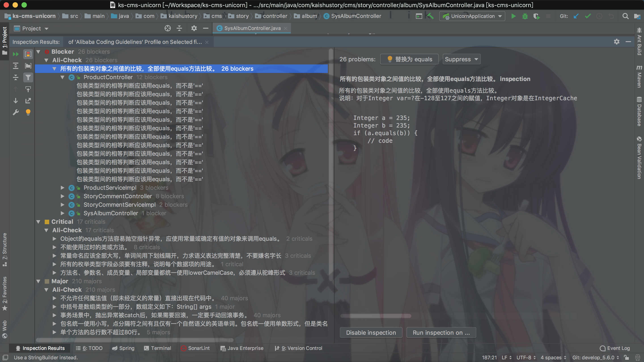Image resolution: width=644 pixels, height=362 pixels.
Task: Click the 替换为 equals quick-fix button
Action: [409, 59]
